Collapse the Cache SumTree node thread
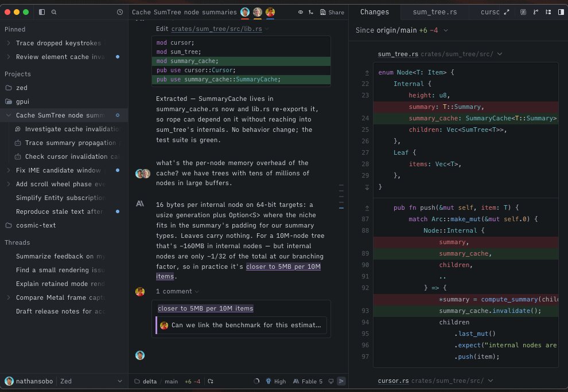This screenshot has height=392, width=568. click(x=9, y=115)
